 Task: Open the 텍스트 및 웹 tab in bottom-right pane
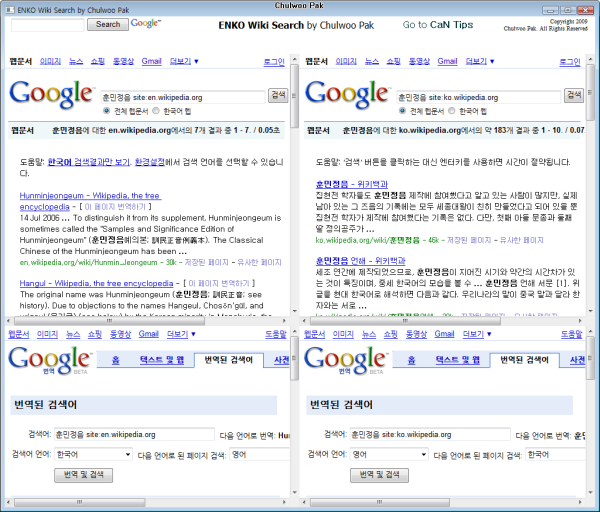tap(457, 360)
